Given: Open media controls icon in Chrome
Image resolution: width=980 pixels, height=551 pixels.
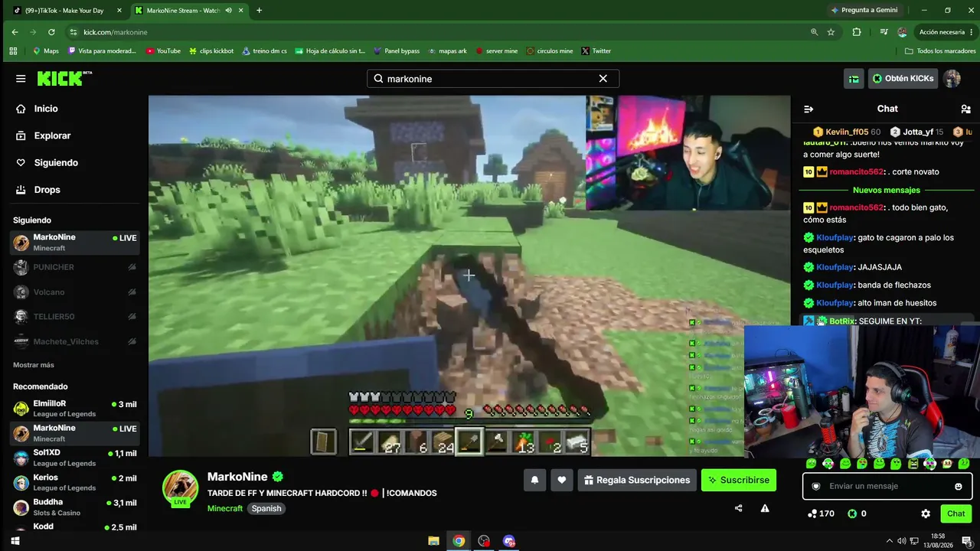Looking at the screenshot, I should coord(884,32).
